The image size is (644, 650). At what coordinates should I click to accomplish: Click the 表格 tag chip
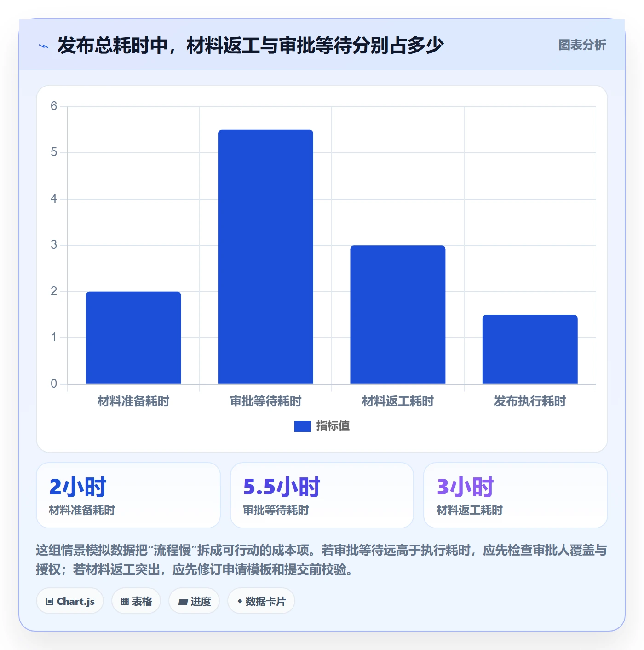[x=136, y=601]
